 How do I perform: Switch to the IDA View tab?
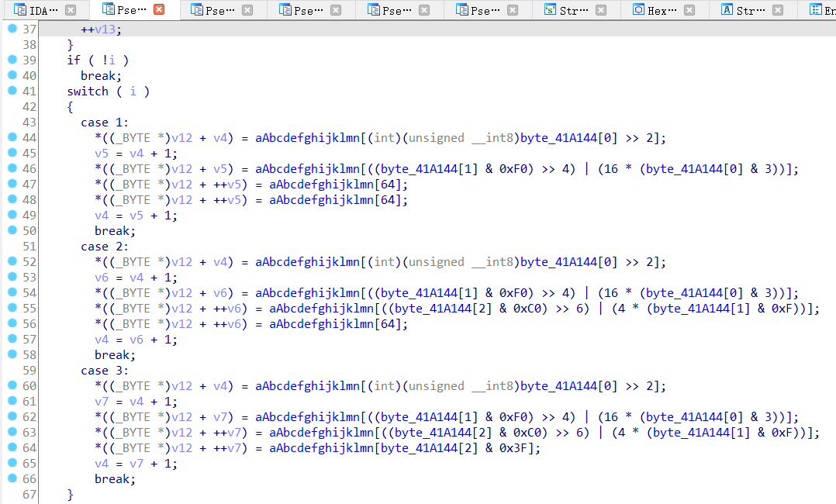(43, 10)
